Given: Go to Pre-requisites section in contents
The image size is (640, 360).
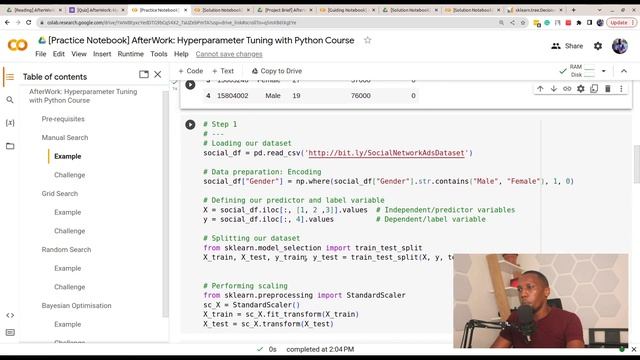Looking at the screenshot, I should tap(63, 119).
